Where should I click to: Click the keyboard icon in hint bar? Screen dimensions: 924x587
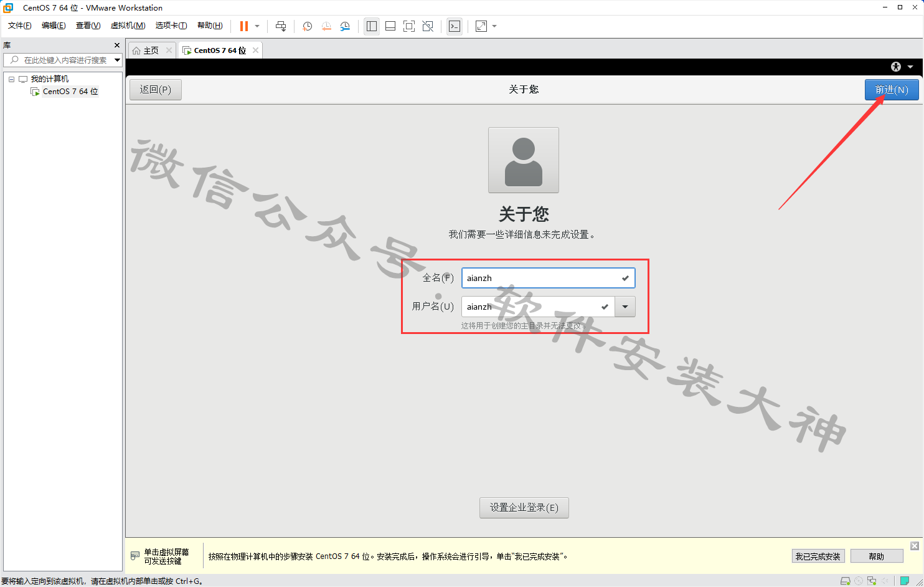(x=135, y=556)
